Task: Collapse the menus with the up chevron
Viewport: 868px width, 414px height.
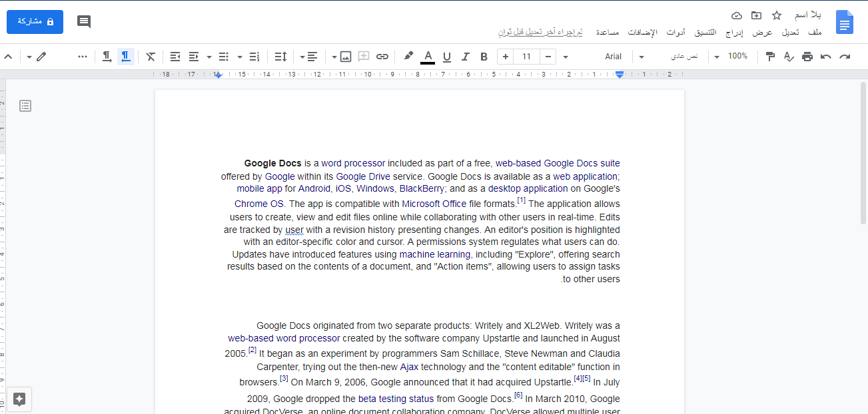Action: (x=8, y=57)
